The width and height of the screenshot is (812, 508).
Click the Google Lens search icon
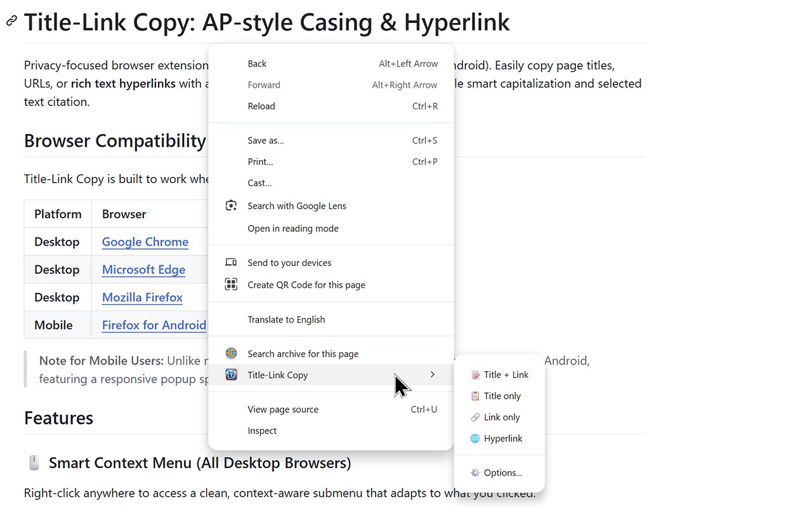231,206
